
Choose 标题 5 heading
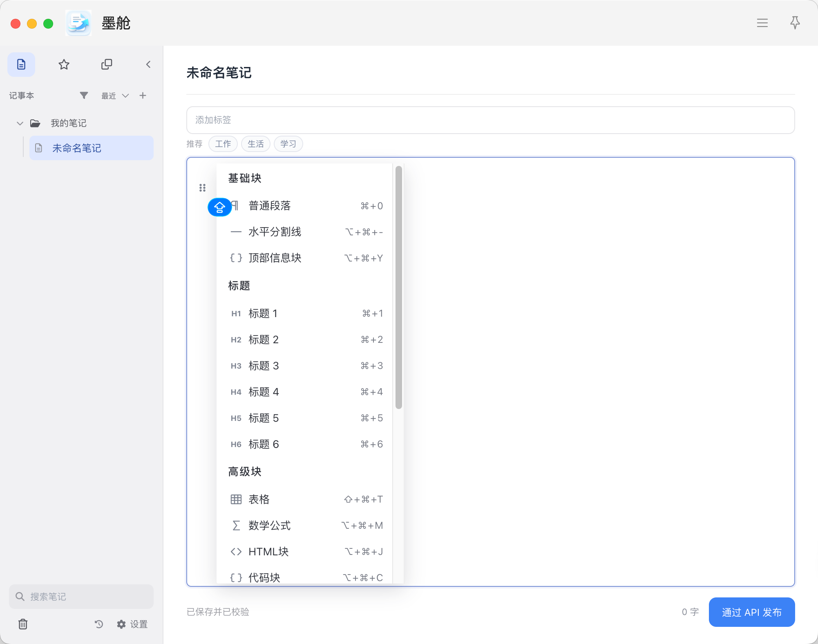point(305,418)
